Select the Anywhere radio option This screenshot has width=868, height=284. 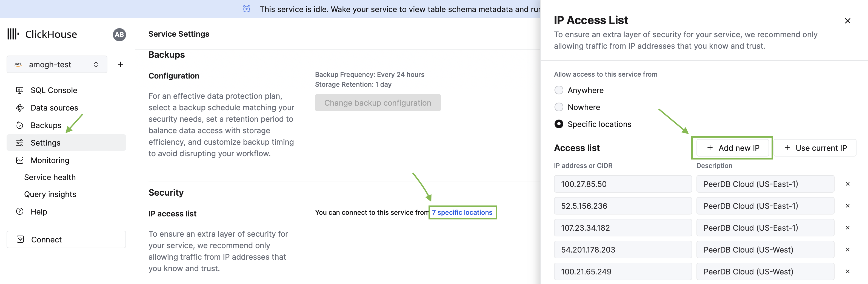pos(559,90)
